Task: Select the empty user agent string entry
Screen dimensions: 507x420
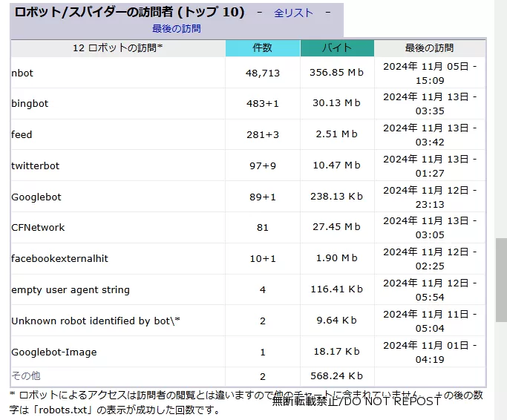Action: pyautogui.click(x=71, y=290)
